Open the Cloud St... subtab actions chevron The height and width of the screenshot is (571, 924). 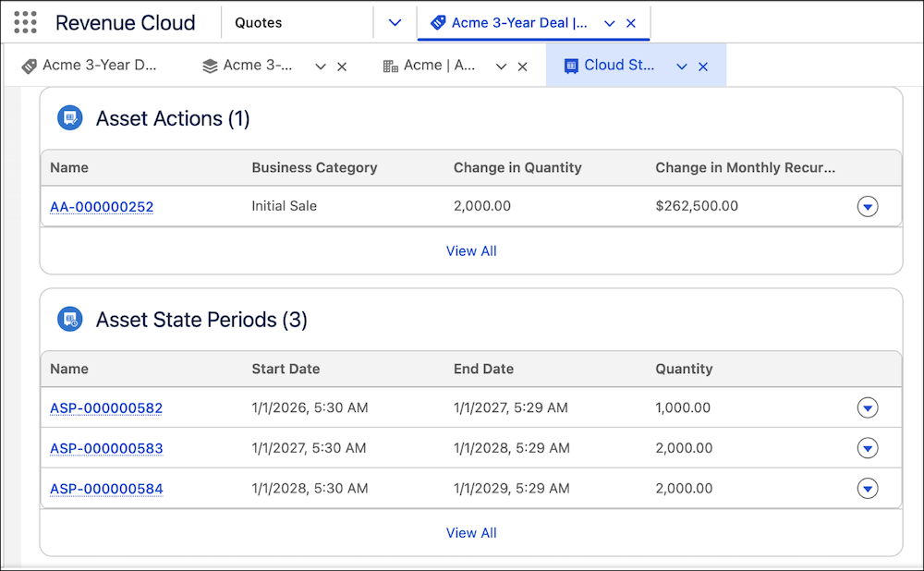pos(682,67)
